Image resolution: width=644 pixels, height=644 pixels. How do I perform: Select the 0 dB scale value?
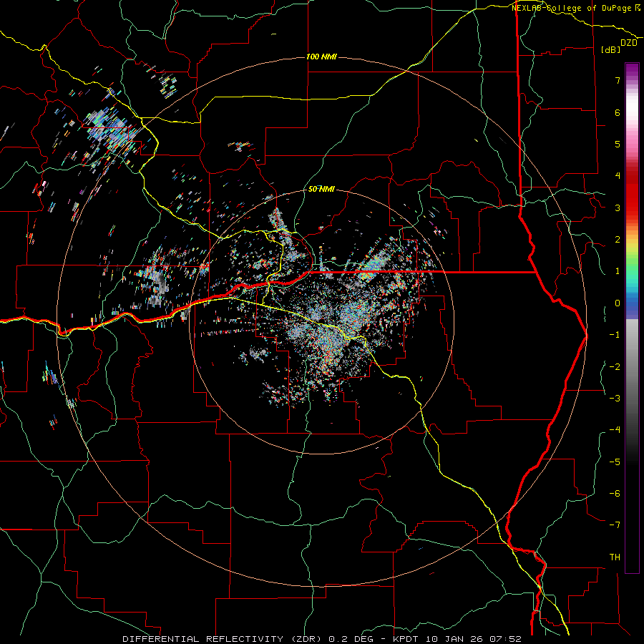click(618, 303)
